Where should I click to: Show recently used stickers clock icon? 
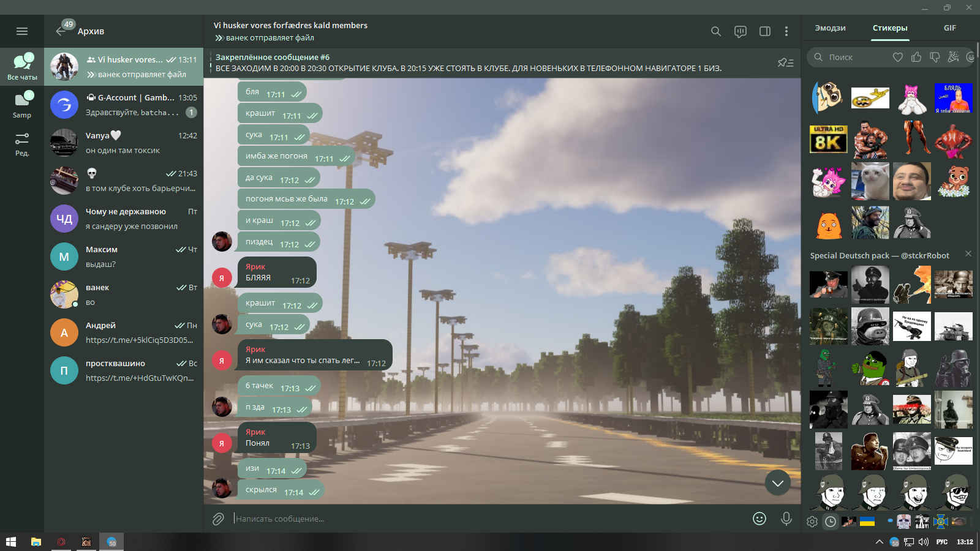point(831,522)
